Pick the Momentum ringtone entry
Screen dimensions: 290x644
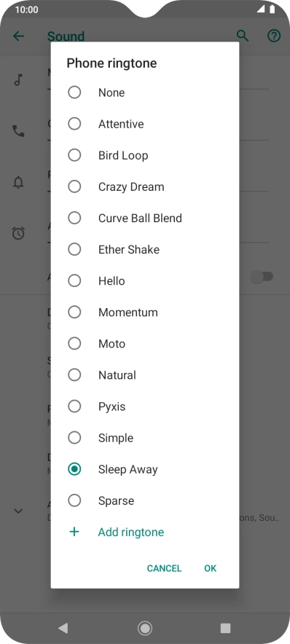[144, 312]
